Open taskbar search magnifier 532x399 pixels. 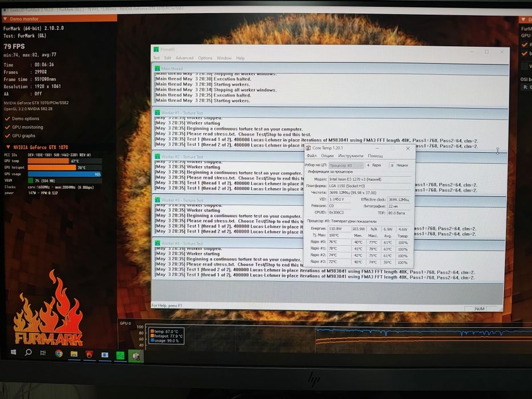29,352
